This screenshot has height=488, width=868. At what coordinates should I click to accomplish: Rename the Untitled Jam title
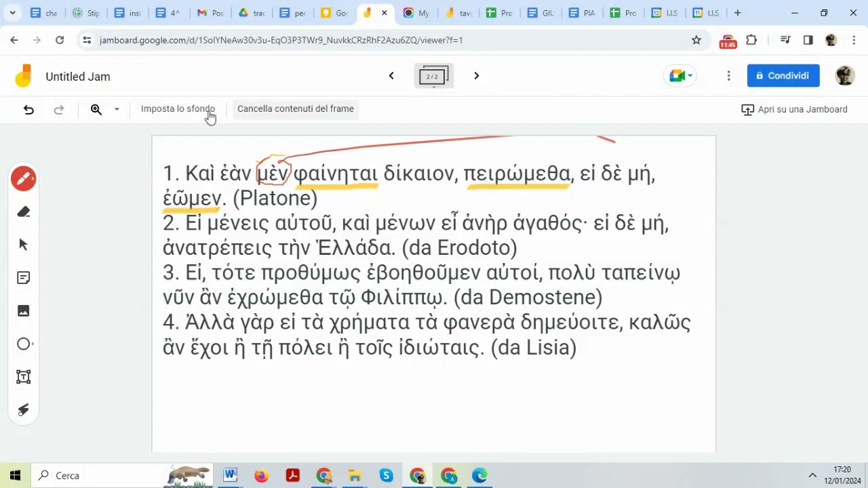coord(78,77)
